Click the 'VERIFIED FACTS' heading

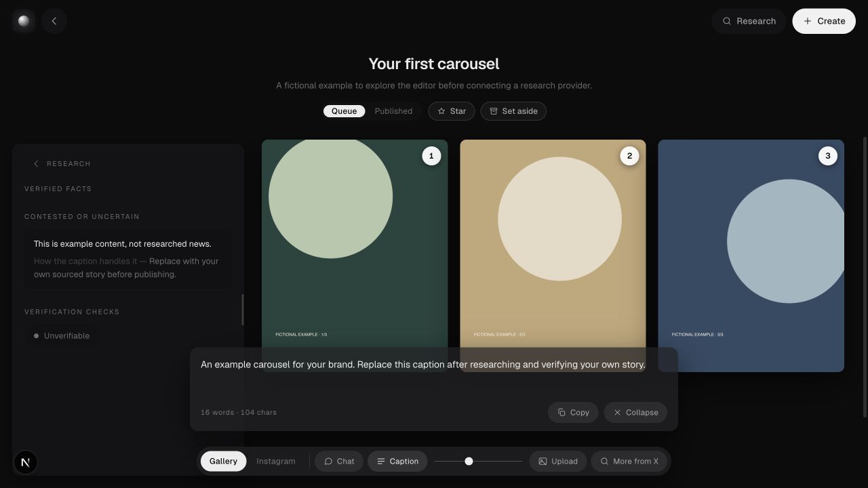(x=58, y=189)
